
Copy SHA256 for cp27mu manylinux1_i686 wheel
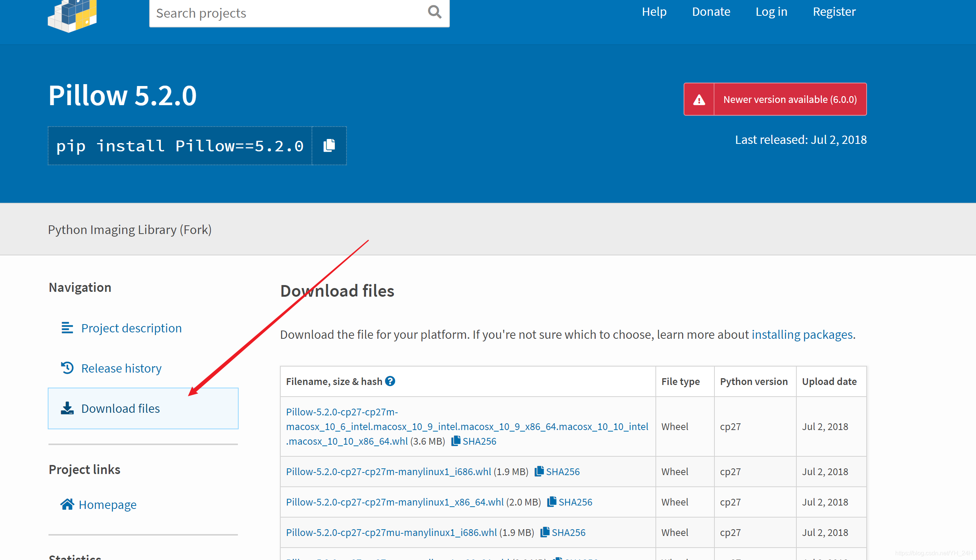point(563,532)
